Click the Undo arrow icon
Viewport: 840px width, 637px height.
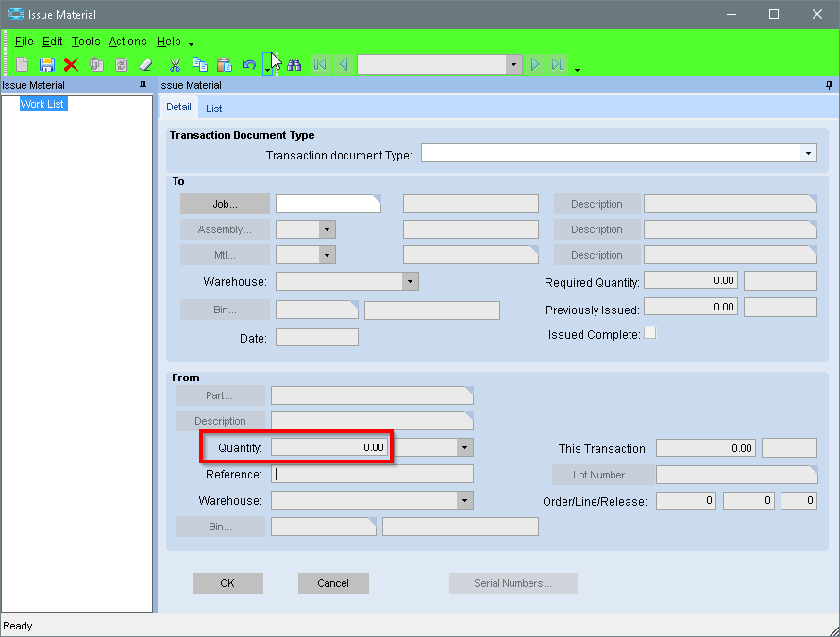pyautogui.click(x=249, y=65)
